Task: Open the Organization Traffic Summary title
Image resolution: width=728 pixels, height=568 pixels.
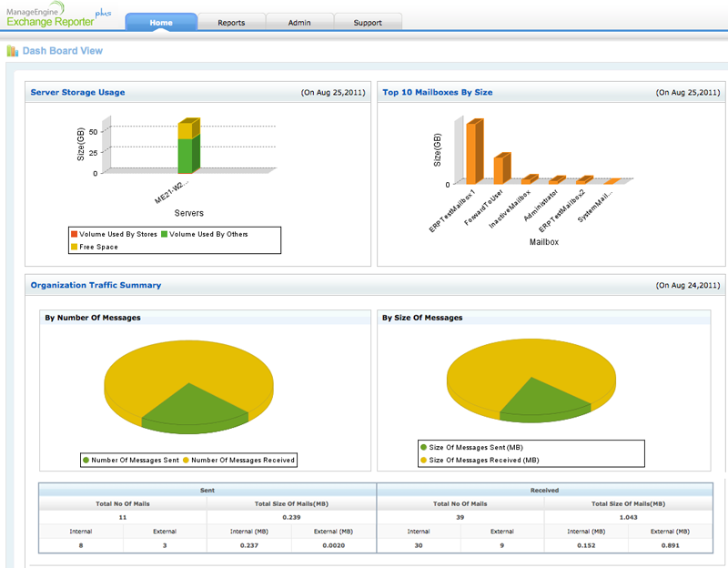Action: pyautogui.click(x=96, y=285)
